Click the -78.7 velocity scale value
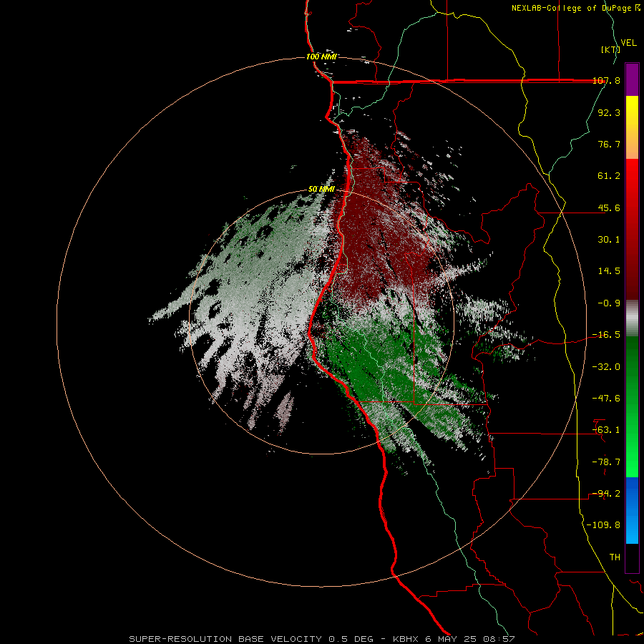Screen dimensions: 644x644 pyautogui.click(x=606, y=462)
